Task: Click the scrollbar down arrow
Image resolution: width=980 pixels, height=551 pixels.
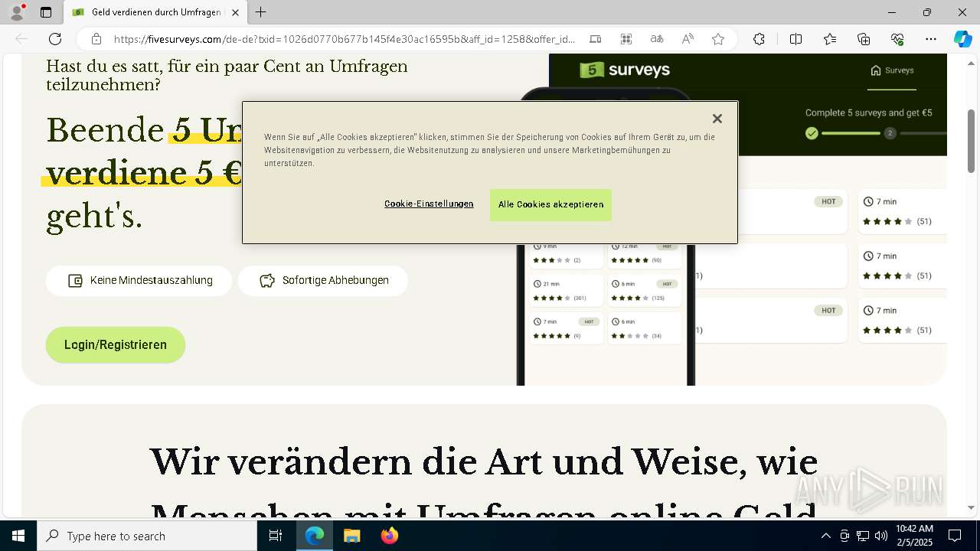Action: tap(972, 507)
